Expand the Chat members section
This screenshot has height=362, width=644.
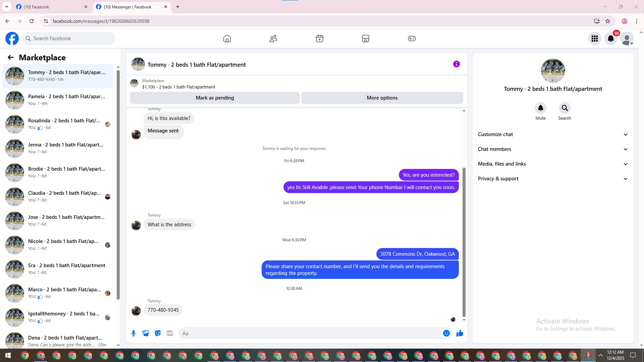point(552,149)
